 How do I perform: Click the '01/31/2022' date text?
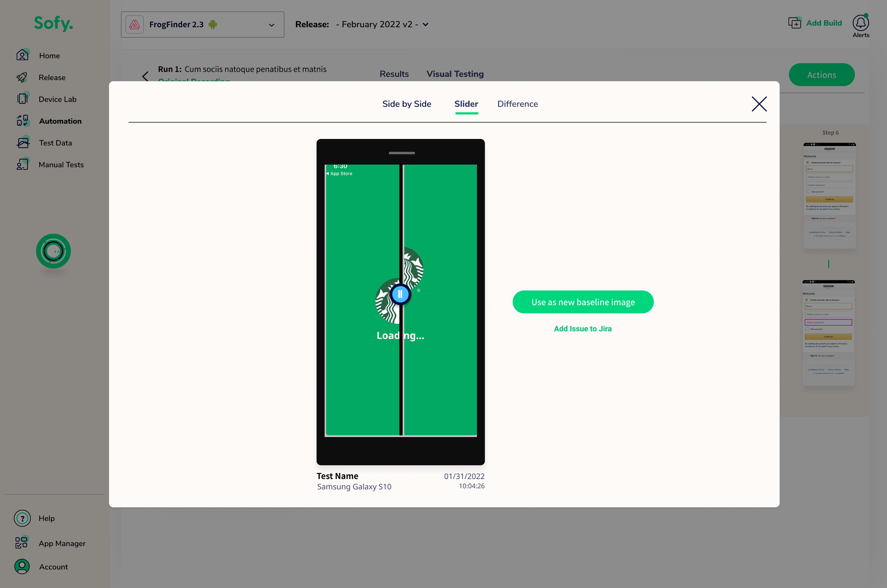point(464,476)
